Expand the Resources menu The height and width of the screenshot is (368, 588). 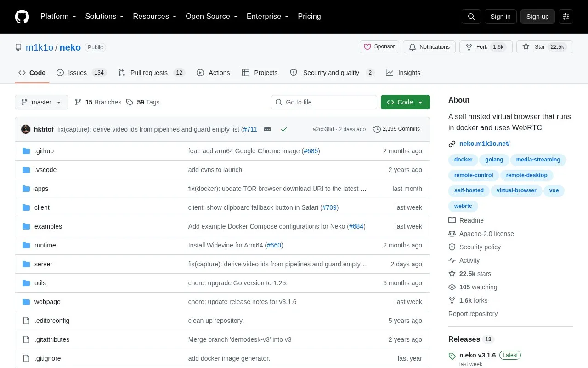[x=154, y=17]
